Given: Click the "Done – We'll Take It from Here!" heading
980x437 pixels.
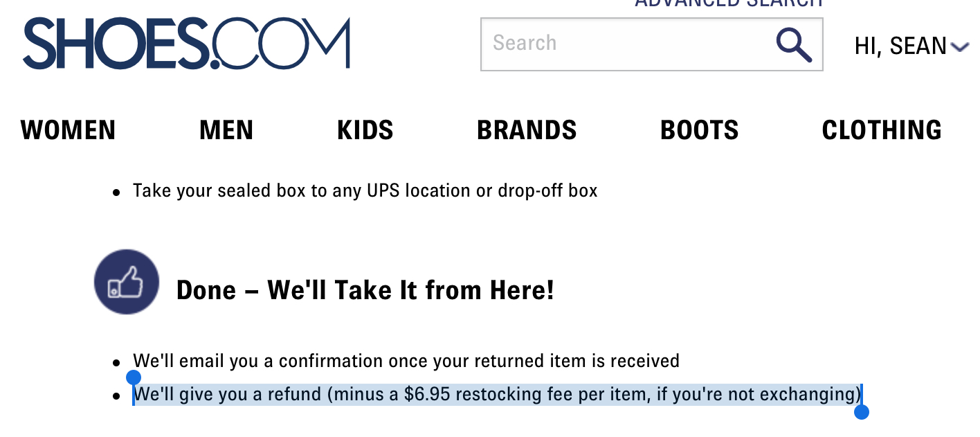Looking at the screenshot, I should [365, 289].
